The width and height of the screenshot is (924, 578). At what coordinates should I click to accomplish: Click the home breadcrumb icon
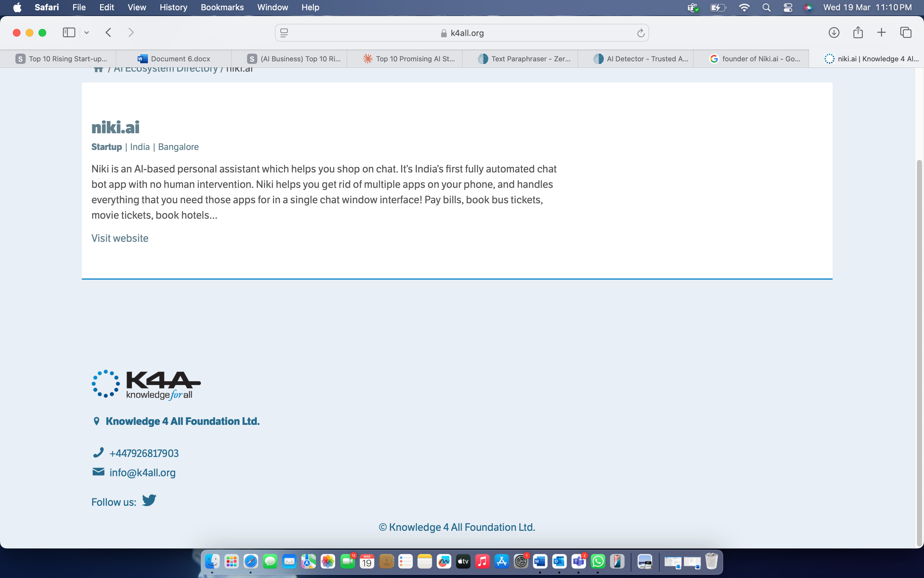[x=99, y=69]
